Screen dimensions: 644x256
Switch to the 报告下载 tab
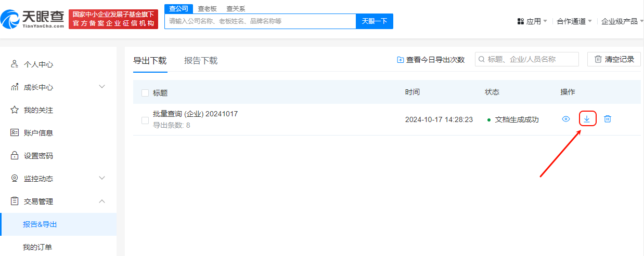tap(201, 61)
